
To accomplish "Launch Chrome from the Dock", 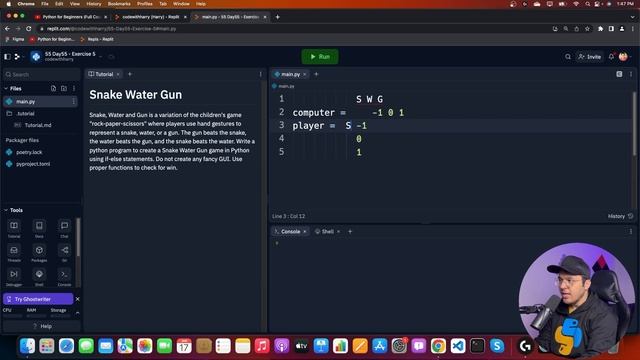I will (438, 346).
